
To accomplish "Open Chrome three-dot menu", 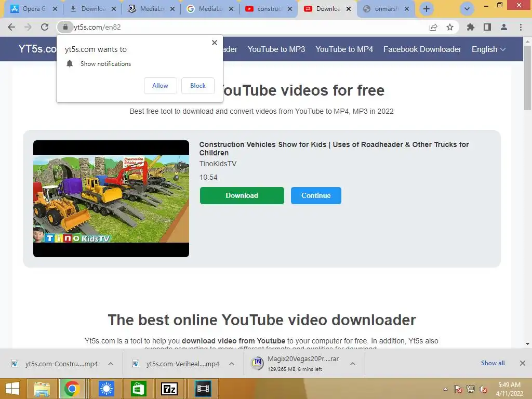I will point(521,27).
